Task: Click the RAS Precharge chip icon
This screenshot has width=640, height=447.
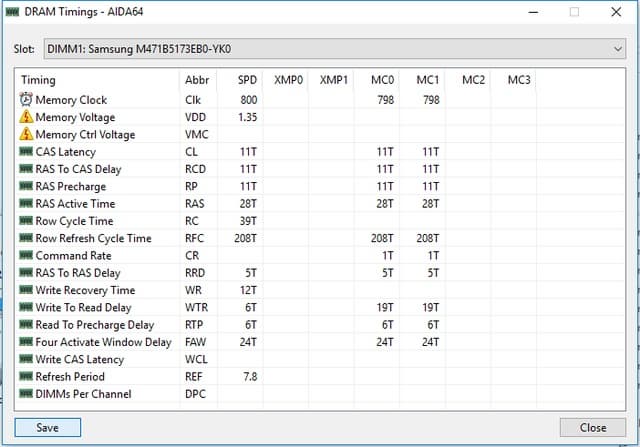Action: pyautogui.click(x=26, y=186)
